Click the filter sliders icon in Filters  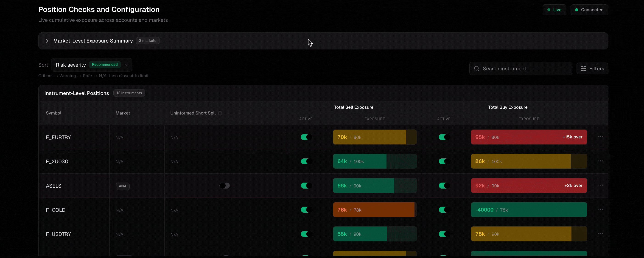[583, 69]
